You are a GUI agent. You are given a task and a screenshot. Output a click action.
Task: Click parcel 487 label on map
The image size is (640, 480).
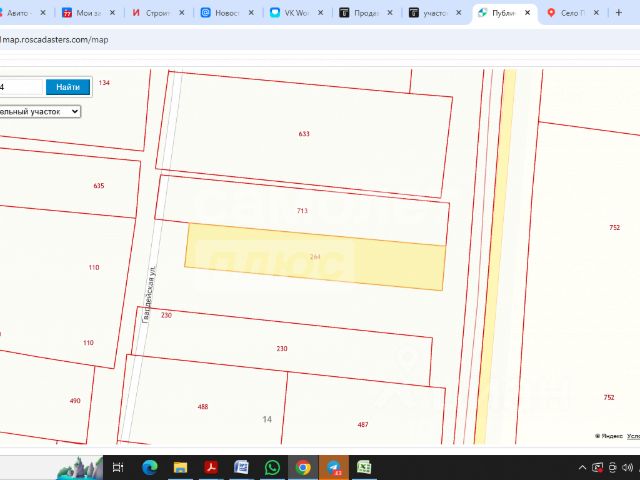tap(363, 424)
